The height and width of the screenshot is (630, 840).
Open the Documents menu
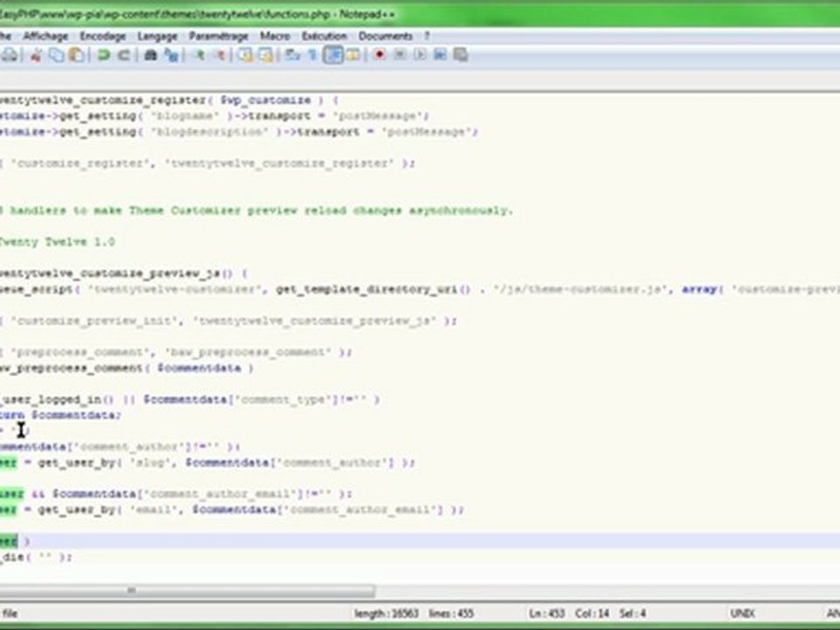(385, 36)
